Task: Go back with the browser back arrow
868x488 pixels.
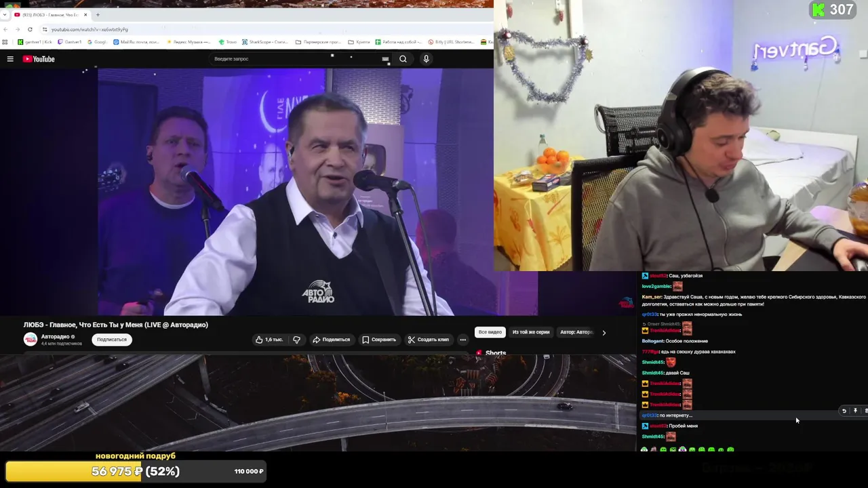Action: point(6,29)
